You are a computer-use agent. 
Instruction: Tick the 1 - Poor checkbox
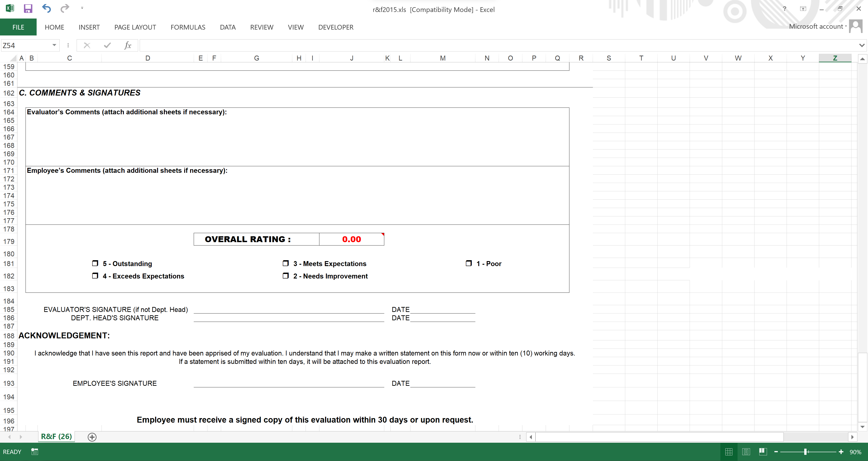click(x=469, y=263)
